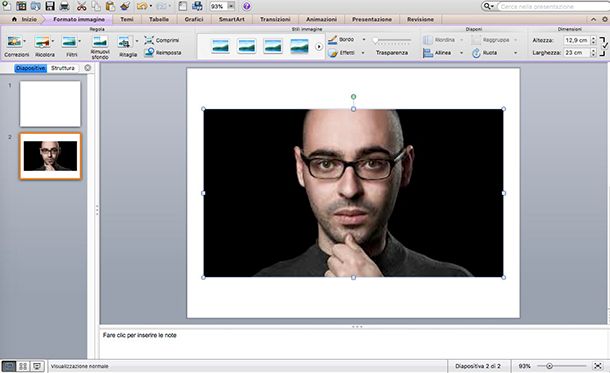610x373 pixels.
Task: Apply the first picture style thumbnail
Action: 220,46
